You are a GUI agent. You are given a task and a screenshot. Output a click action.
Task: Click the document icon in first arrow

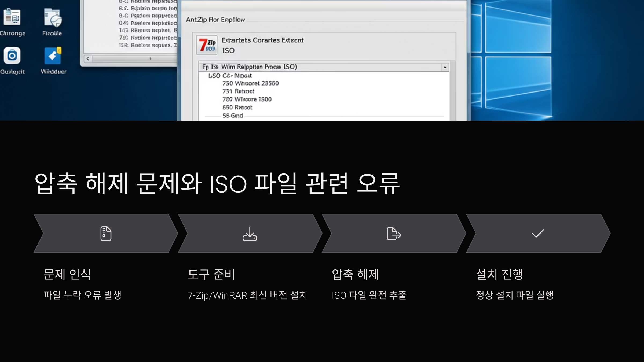(106, 233)
